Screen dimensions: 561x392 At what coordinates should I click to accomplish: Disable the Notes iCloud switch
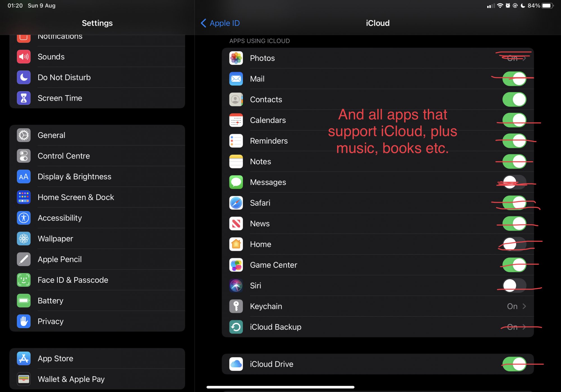[514, 161]
